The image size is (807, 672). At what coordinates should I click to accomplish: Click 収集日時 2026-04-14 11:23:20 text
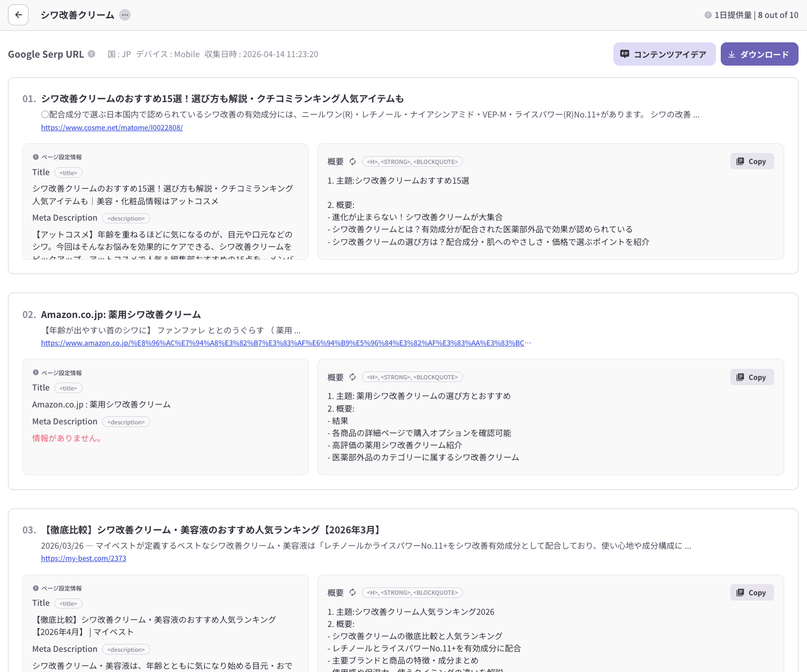[261, 54]
